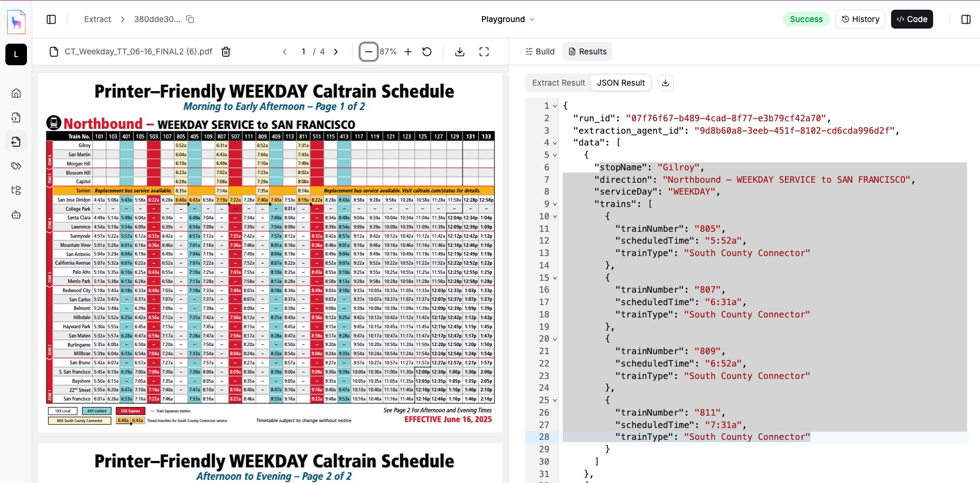980x483 pixels.
Task: Click the Caltrain schedule page 1
Action: coord(270,253)
